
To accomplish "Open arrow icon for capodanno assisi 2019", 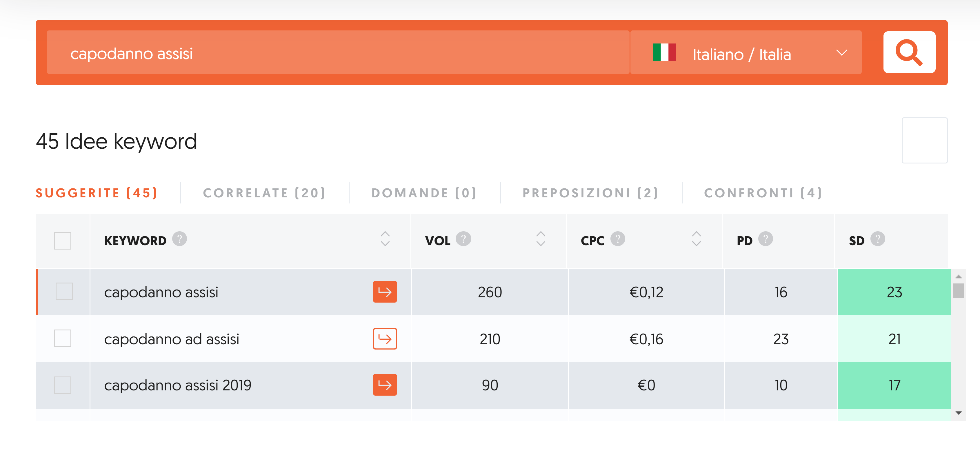I will pyautogui.click(x=385, y=385).
